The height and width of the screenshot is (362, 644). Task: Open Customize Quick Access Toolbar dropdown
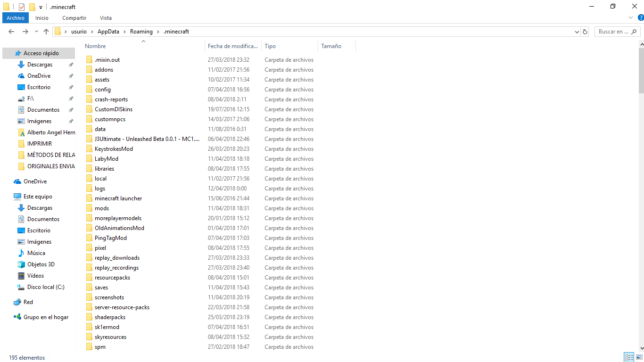click(x=41, y=7)
